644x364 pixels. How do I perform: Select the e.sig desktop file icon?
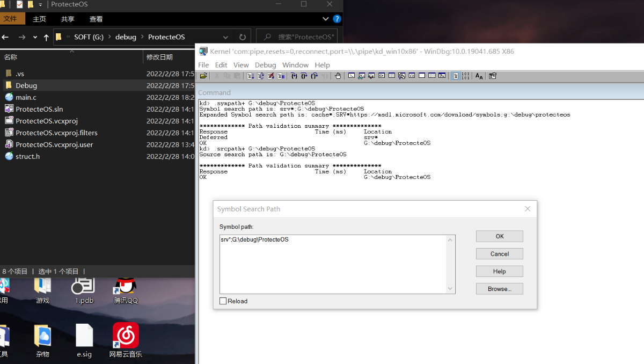coord(84,340)
